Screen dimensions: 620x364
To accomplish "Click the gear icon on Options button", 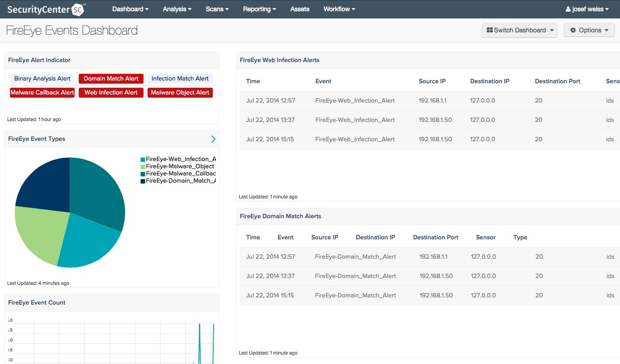I will pyautogui.click(x=573, y=30).
